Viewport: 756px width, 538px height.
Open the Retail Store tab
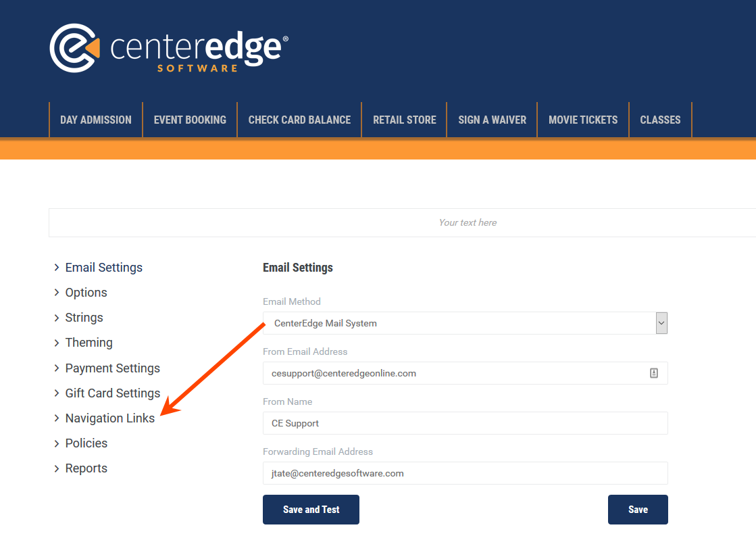pos(405,120)
